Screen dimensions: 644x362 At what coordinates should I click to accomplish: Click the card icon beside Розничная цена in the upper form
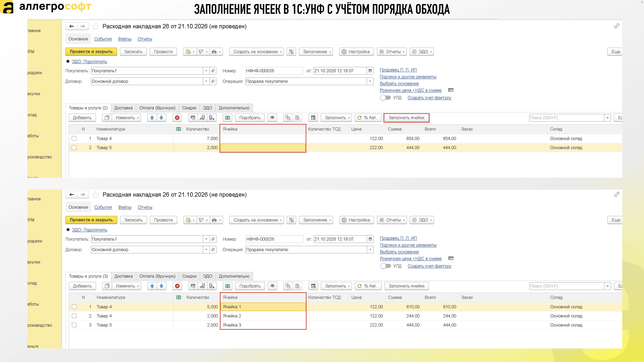click(x=451, y=90)
